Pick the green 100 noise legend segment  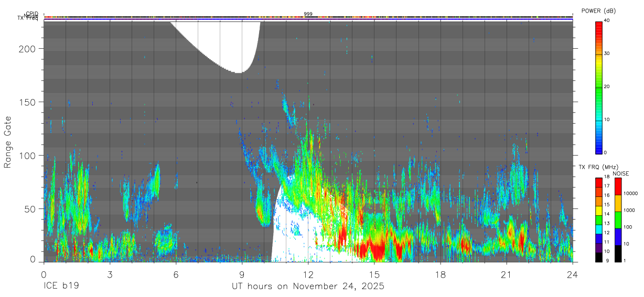617,220
